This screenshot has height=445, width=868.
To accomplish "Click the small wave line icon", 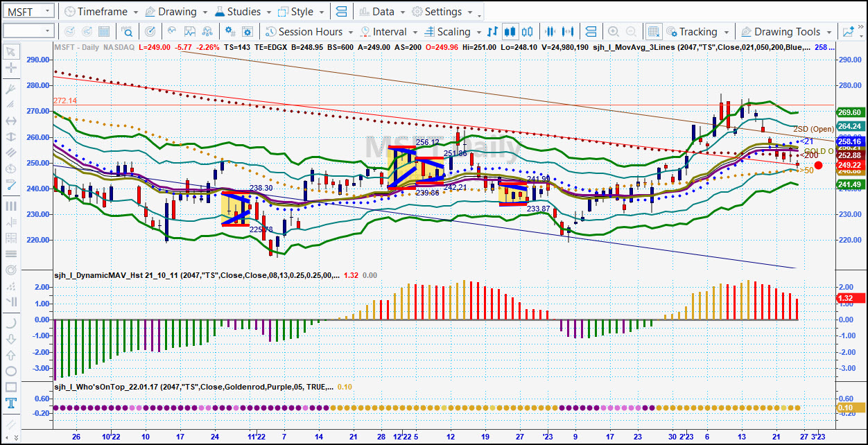I will 173,32.
